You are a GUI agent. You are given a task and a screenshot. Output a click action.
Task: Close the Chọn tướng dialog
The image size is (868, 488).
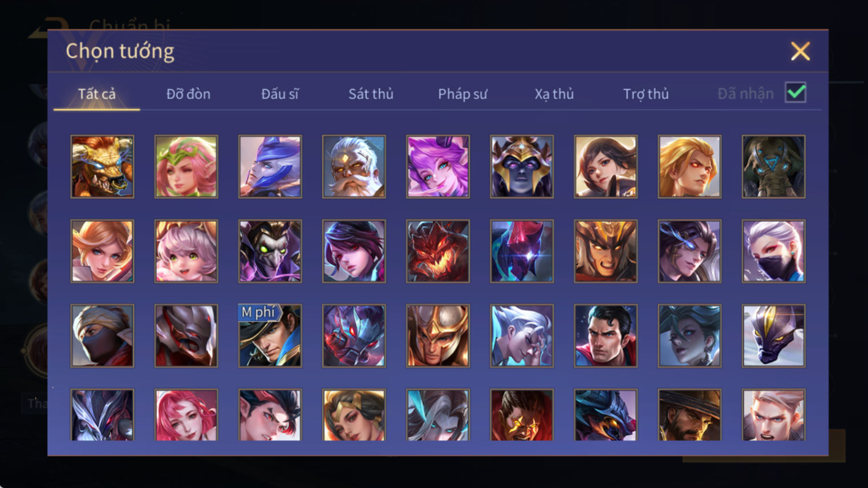click(x=800, y=51)
